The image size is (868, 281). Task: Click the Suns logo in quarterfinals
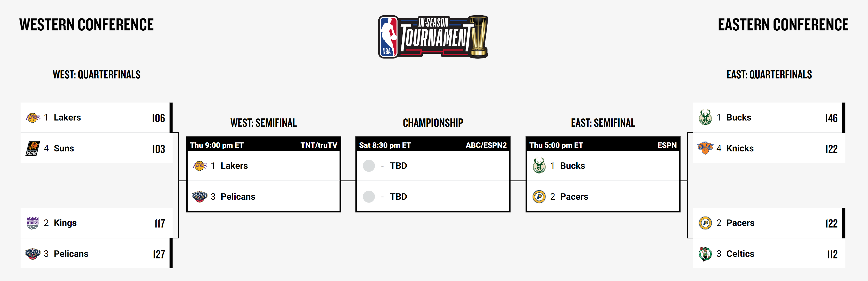(x=33, y=149)
